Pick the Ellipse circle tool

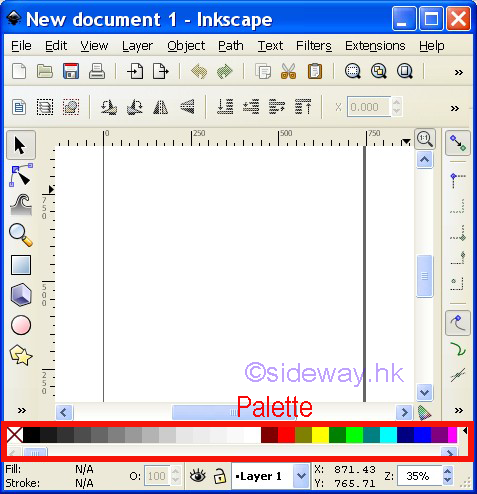click(x=21, y=325)
